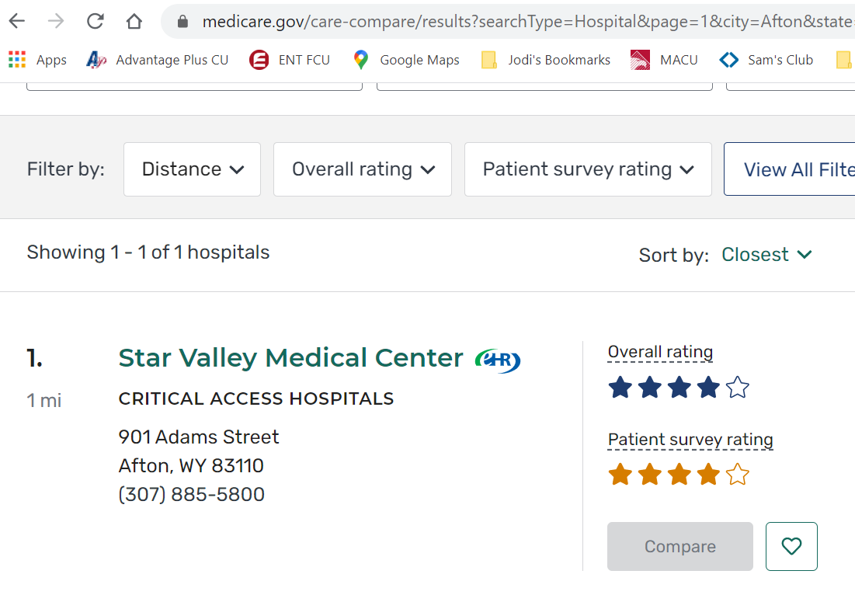Open the Sam's Club bookmark
This screenshot has height=616, width=855.
[x=766, y=60]
